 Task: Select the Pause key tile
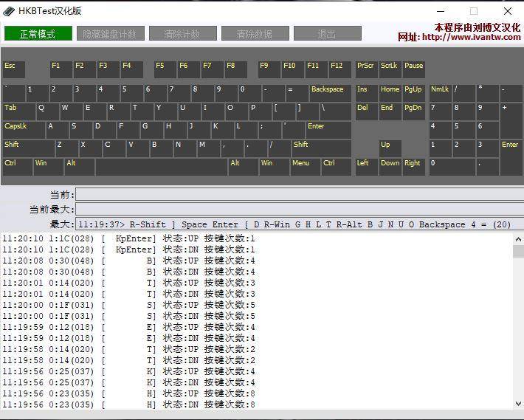414,69
